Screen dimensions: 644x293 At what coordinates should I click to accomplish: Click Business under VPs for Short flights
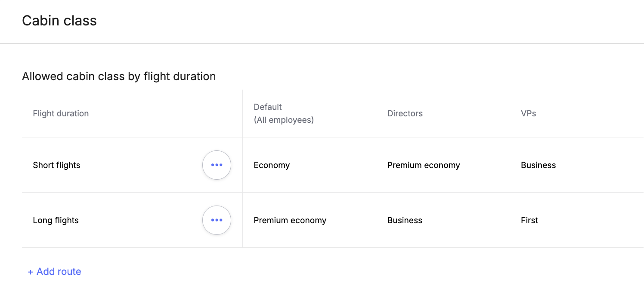click(x=538, y=165)
